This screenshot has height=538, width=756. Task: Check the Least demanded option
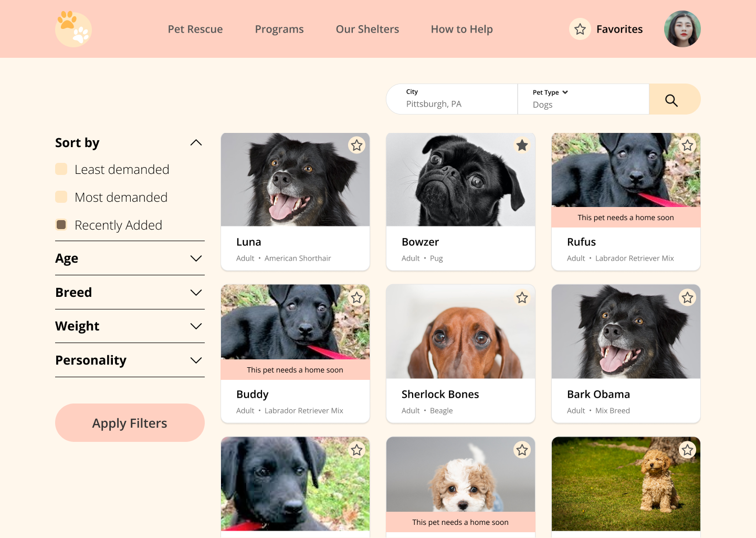[x=61, y=169]
